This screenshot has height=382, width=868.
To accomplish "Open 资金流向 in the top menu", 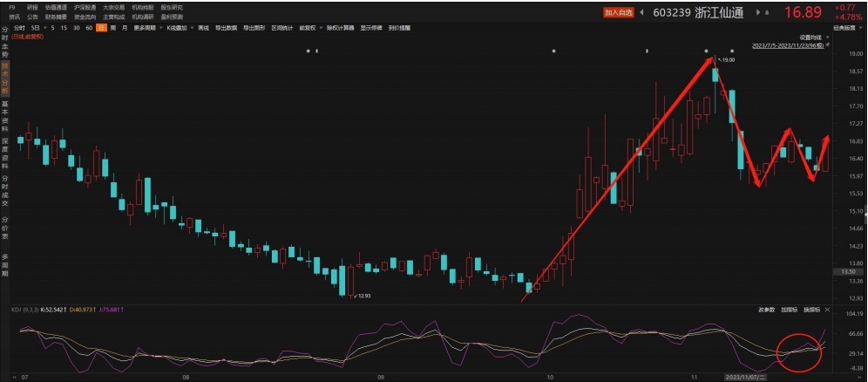I will tap(85, 17).
